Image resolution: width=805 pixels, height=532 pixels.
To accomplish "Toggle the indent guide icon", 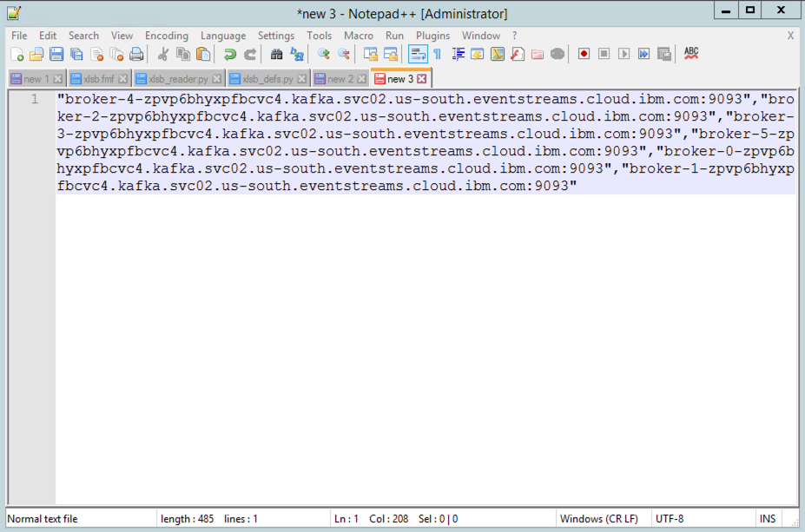I will pos(458,54).
